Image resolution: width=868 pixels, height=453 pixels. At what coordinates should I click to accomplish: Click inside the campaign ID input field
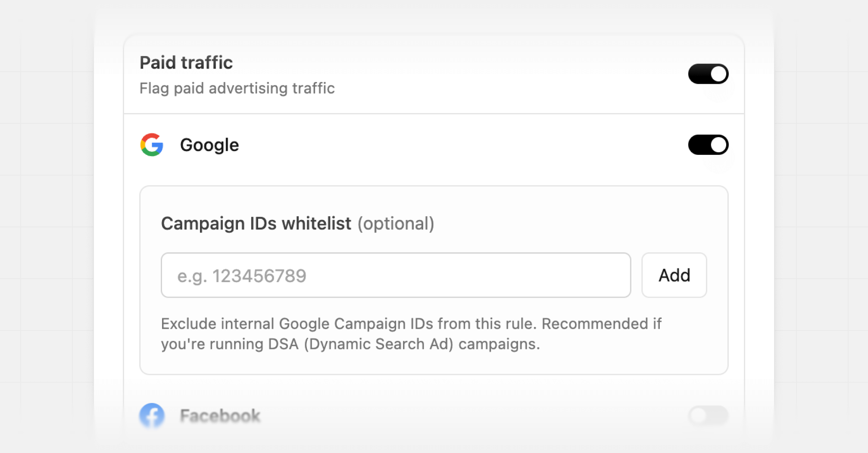[395, 275]
